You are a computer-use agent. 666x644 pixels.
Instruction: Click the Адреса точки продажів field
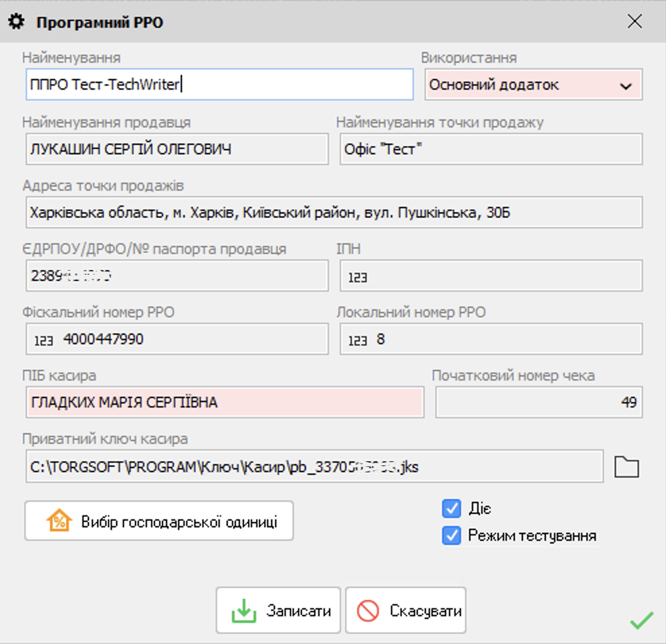click(333, 212)
